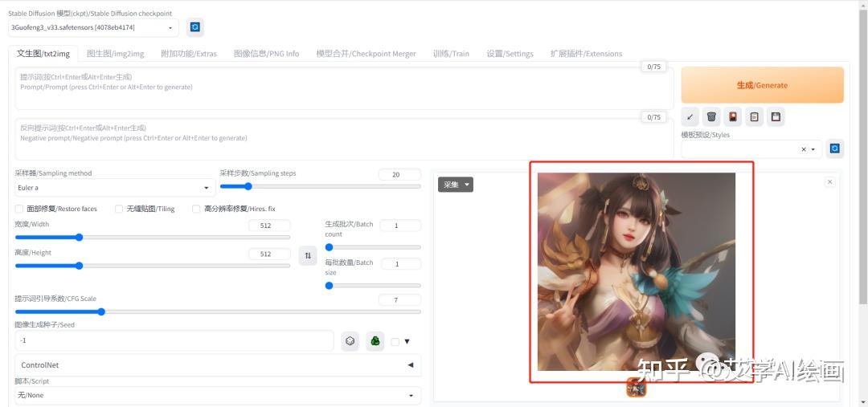
Task: Open the Extensions tab
Action: click(x=586, y=54)
